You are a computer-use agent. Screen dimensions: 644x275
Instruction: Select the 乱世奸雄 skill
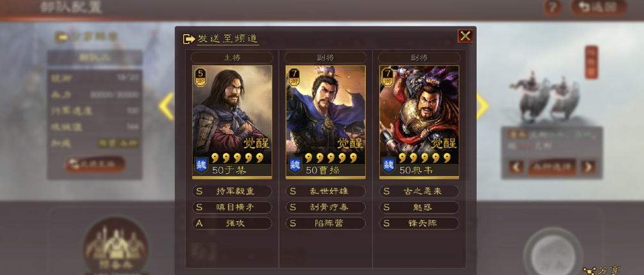pos(326,191)
